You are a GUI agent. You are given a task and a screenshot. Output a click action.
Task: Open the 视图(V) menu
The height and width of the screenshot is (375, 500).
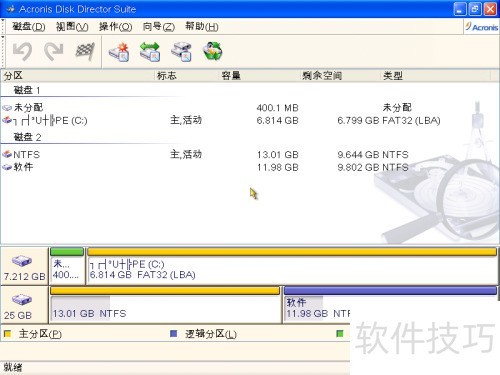tap(72, 27)
